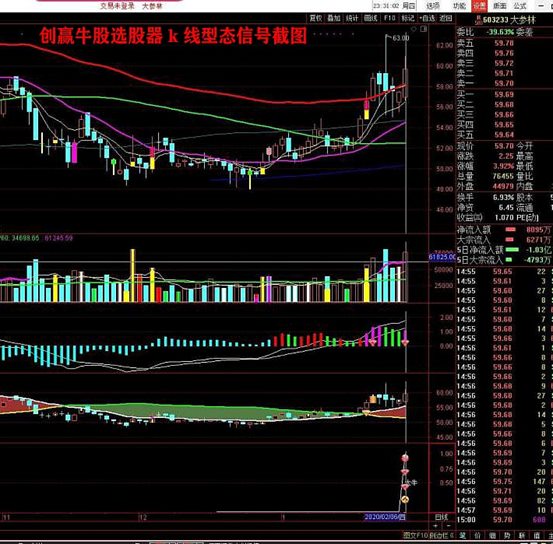Open F10 company info
This screenshot has height=544, width=553.
coord(389,18)
